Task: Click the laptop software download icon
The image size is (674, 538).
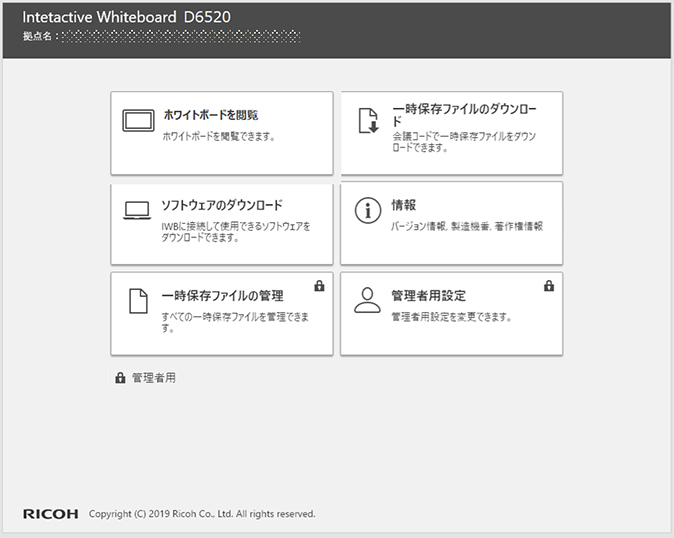Action: pyautogui.click(x=137, y=211)
